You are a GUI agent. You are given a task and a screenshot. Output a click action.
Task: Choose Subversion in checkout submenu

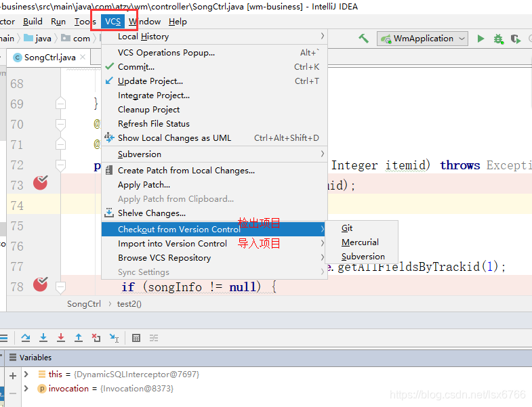[x=361, y=257]
